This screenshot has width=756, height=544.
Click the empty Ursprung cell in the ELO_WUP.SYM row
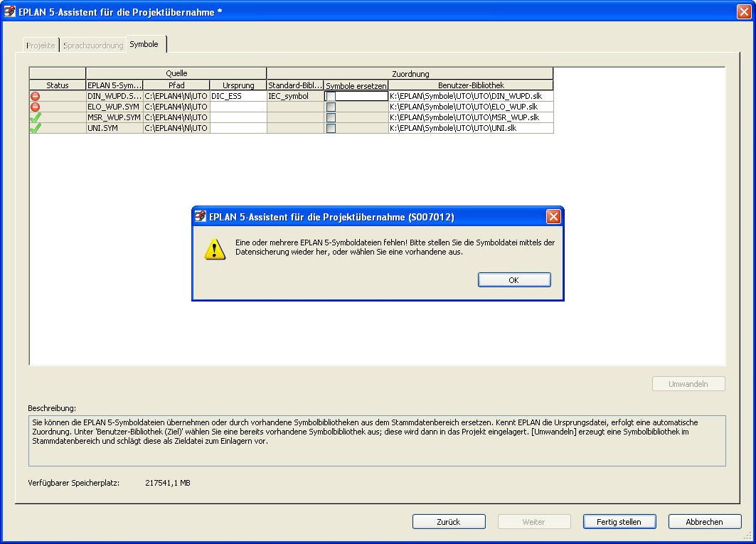click(x=238, y=107)
